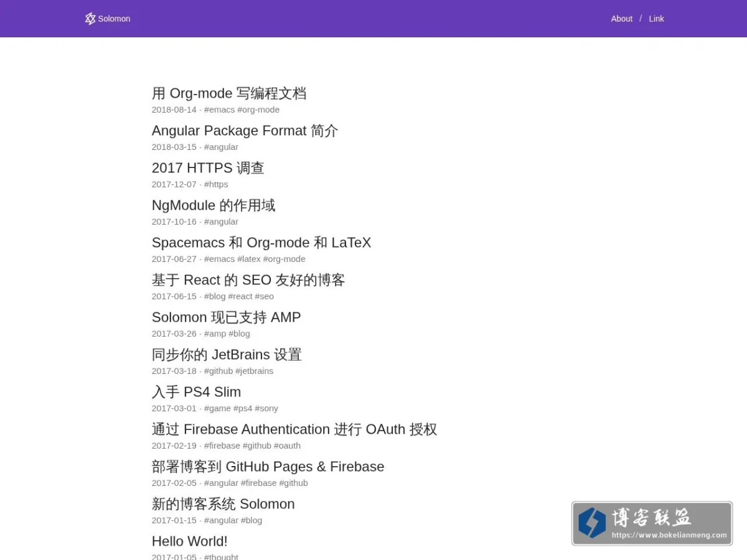Open the post 入手 PS4 Slim
Image resolution: width=747 pixels, height=560 pixels.
pos(196,392)
